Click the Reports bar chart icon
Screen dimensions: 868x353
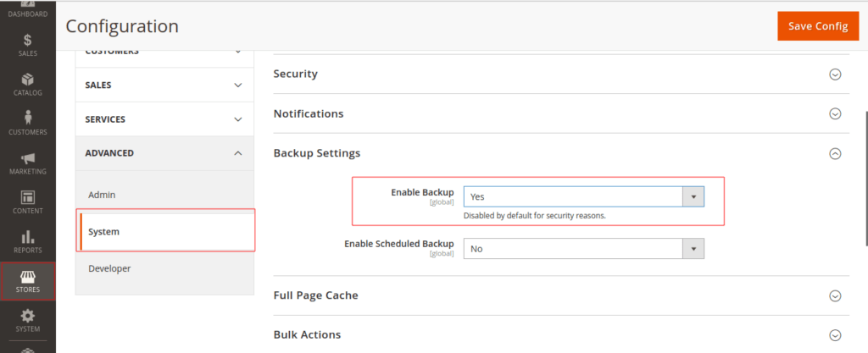pos(28,238)
